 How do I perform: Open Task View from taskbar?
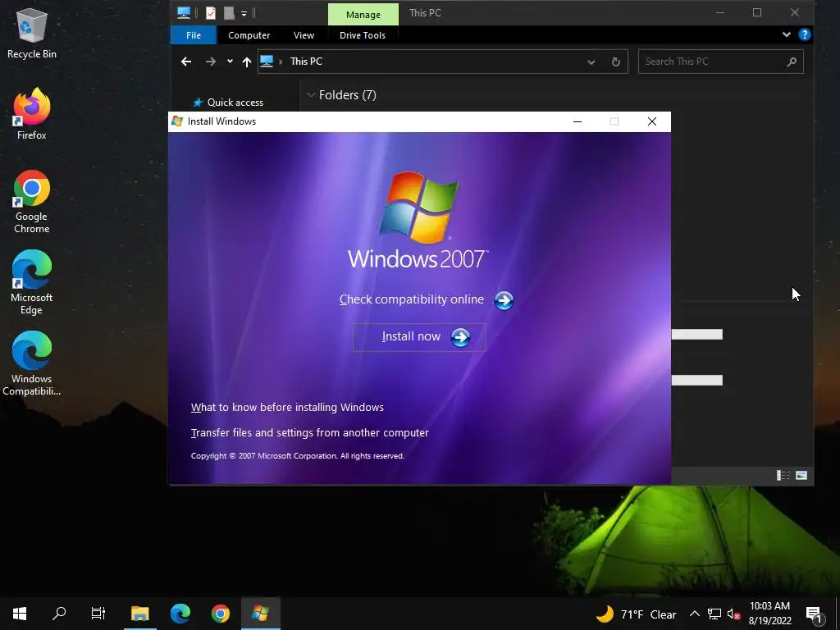tap(98, 614)
